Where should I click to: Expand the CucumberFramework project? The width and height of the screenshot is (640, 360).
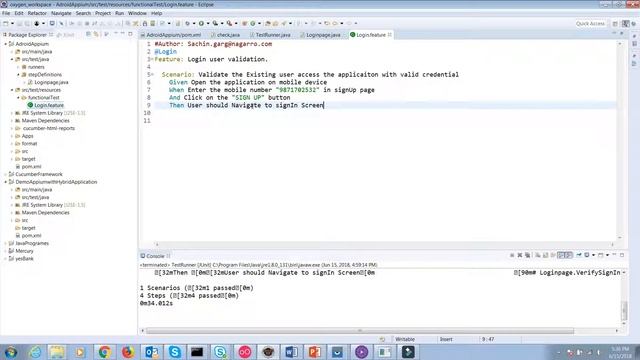point(6,174)
